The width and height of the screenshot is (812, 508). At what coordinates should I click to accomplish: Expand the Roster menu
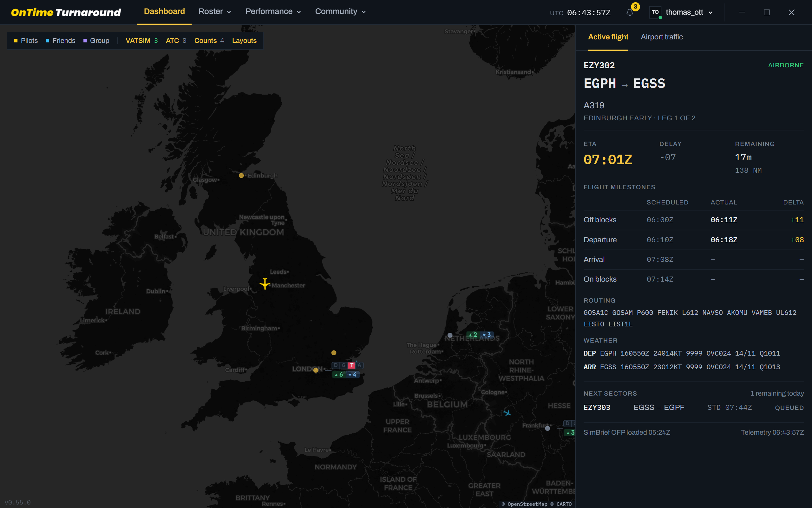(x=215, y=11)
